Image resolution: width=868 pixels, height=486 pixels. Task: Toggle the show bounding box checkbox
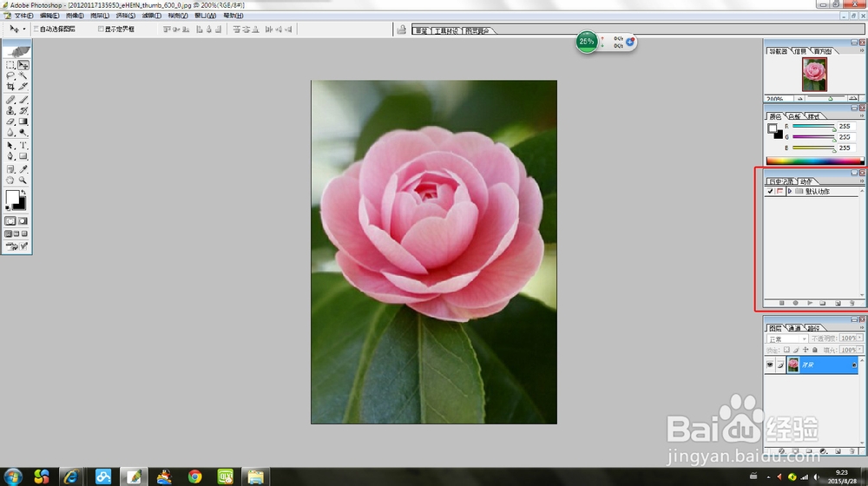point(101,29)
